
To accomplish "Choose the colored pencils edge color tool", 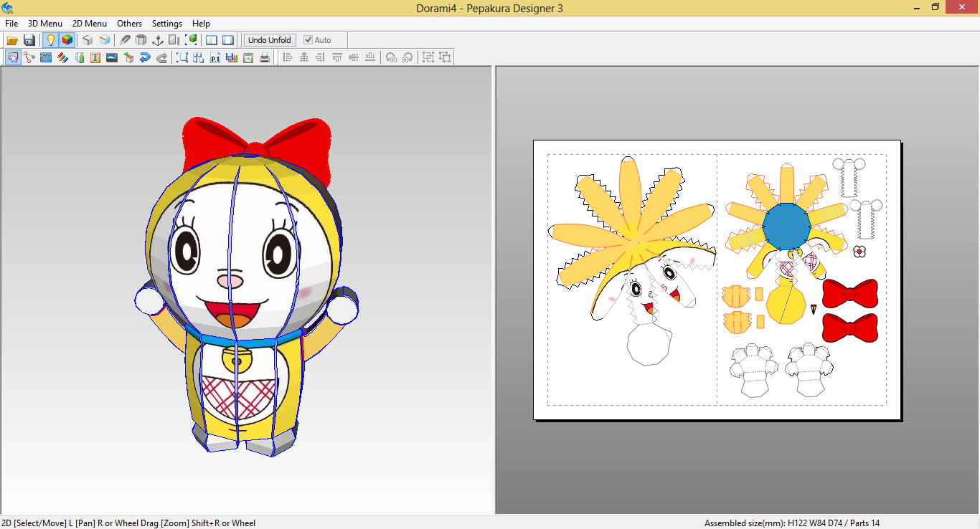I will click(62, 57).
